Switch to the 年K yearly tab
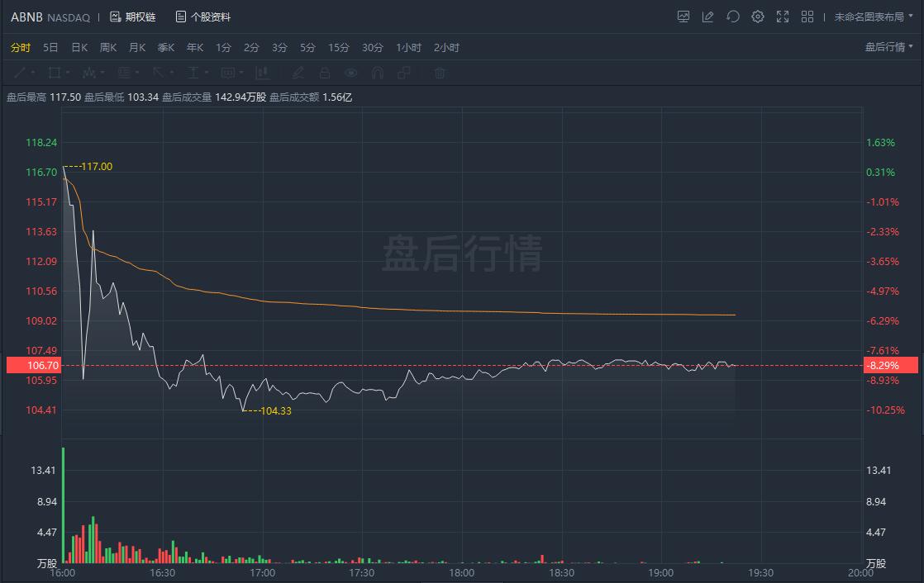This screenshot has height=583, width=924. point(195,48)
